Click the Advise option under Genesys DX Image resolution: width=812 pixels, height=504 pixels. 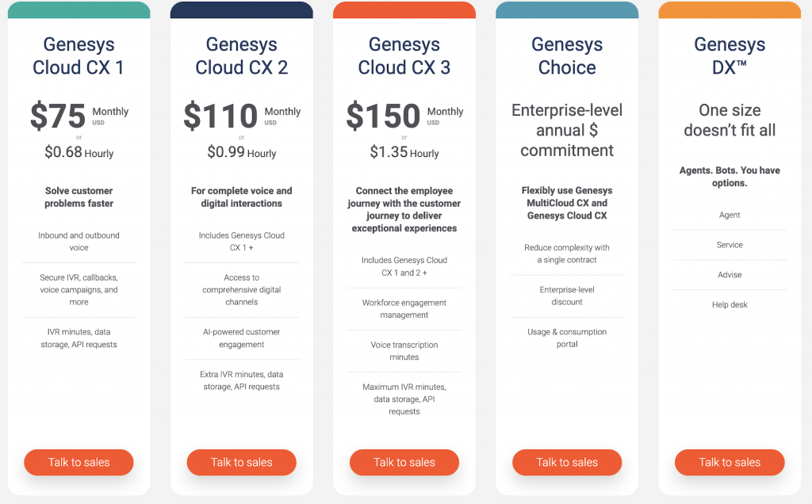coord(729,275)
